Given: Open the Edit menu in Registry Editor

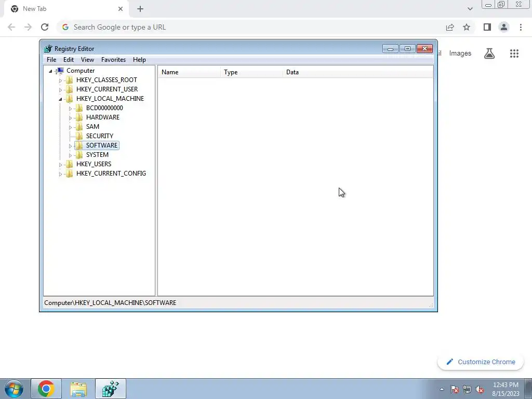Looking at the screenshot, I should (x=69, y=60).
